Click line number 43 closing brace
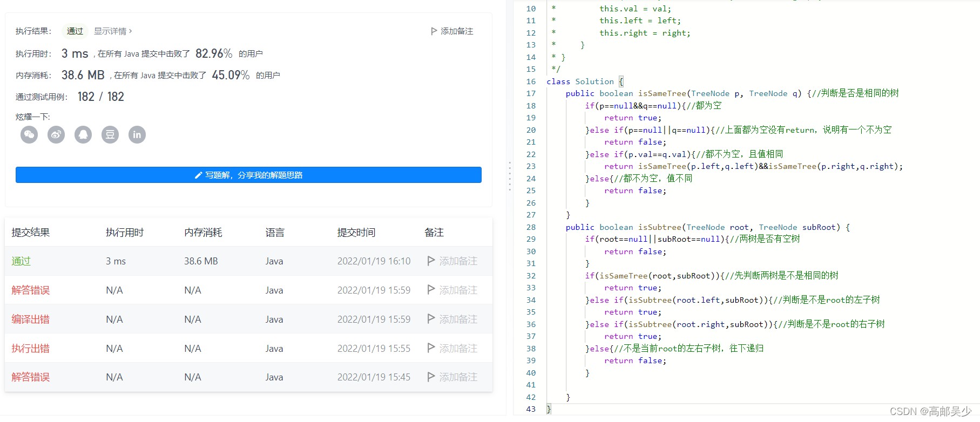This screenshot has height=422, width=980. coord(531,409)
